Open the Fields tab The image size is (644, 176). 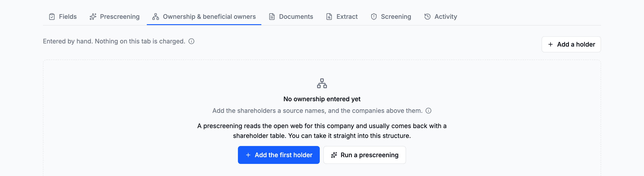coord(63,17)
